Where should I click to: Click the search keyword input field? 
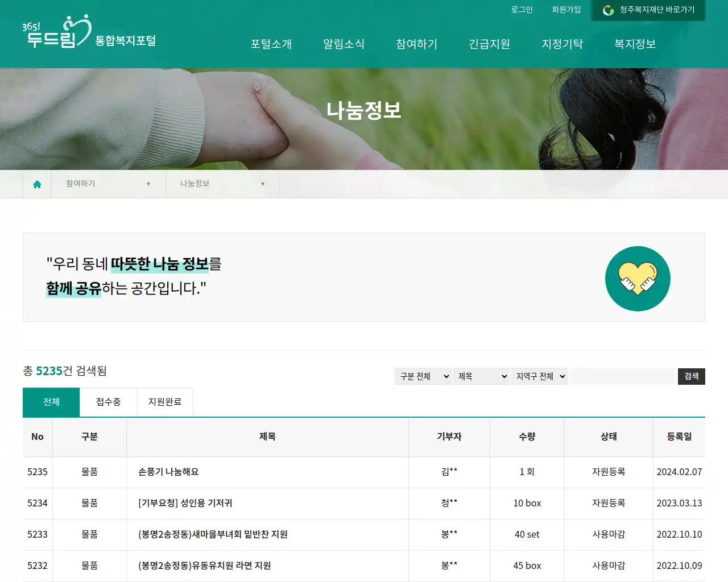pos(622,376)
